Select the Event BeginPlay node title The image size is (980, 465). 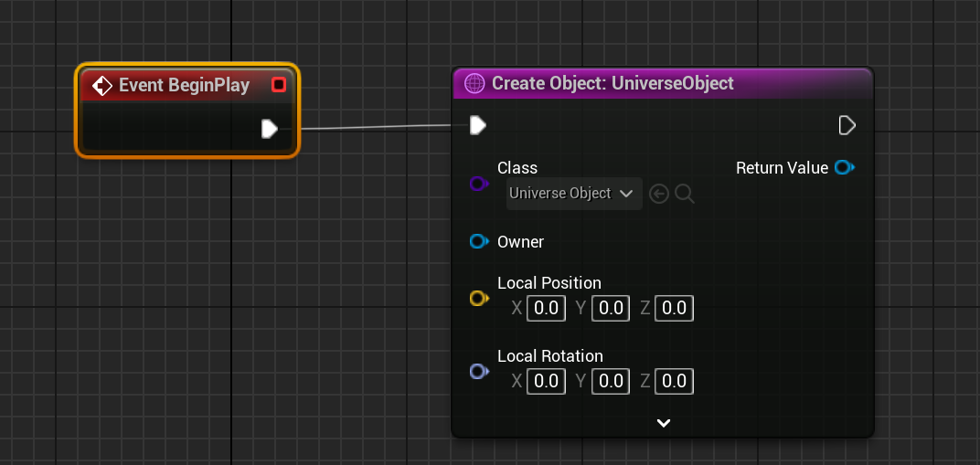[x=184, y=85]
